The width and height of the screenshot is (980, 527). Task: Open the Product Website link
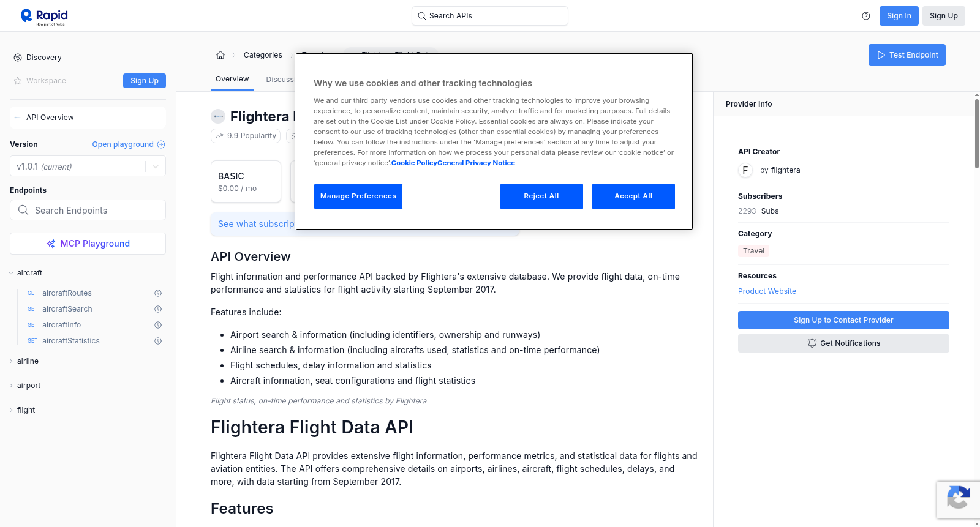[767, 291]
